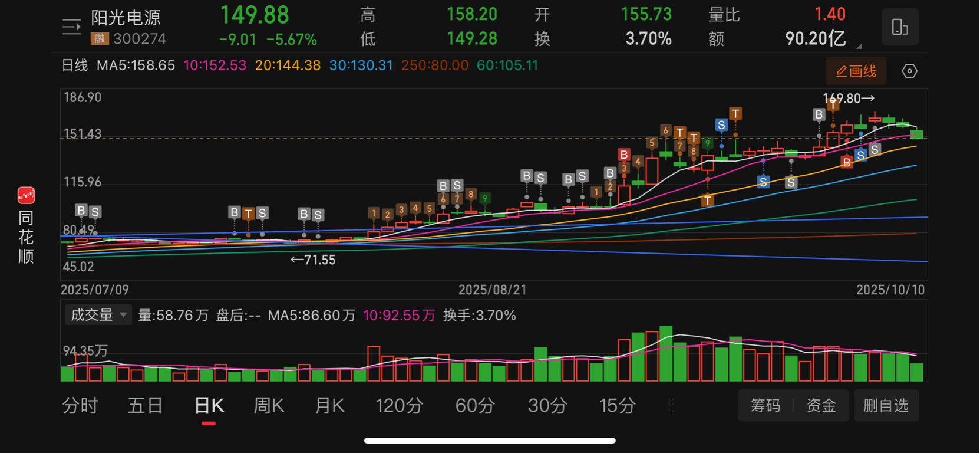This screenshot has width=980, height=453.
Task: Switch to 15分 chart
Action: click(618, 406)
